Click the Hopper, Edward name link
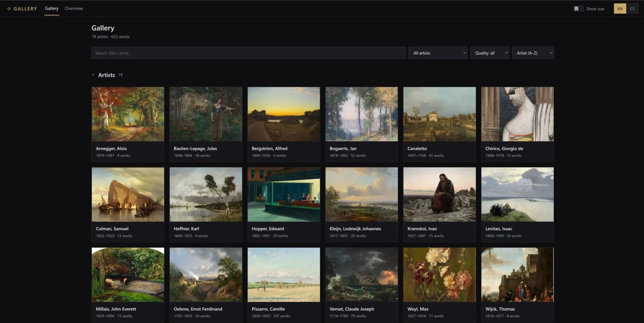This screenshot has height=323, width=644. pos(268,229)
